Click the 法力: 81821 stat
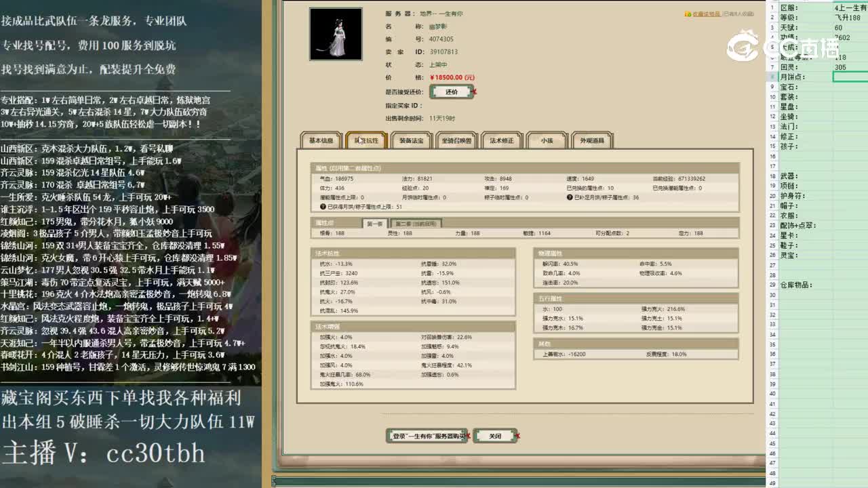The image size is (868, 488). point(417,179)
